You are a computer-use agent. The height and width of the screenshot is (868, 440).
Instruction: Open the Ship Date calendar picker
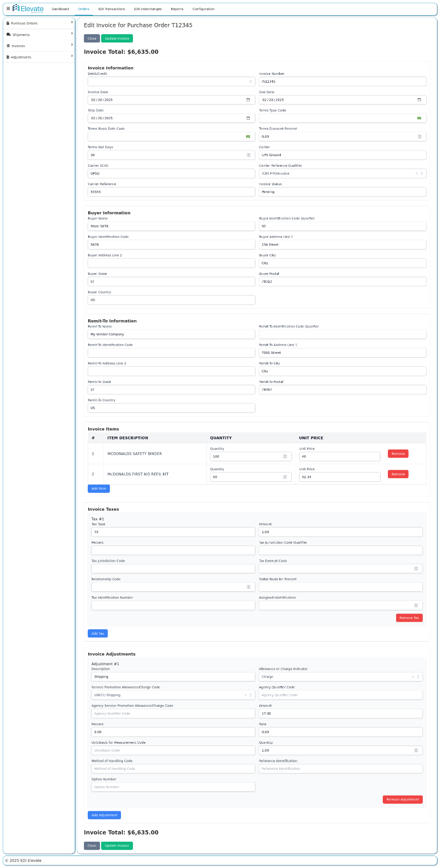click(x=248, y=118)
